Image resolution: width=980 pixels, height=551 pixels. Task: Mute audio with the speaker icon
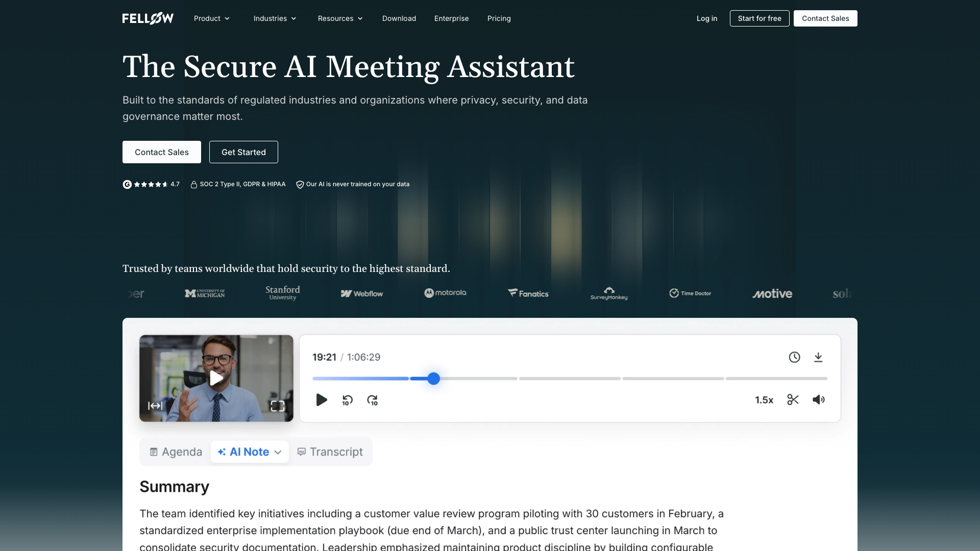click(x=818, y=399)
